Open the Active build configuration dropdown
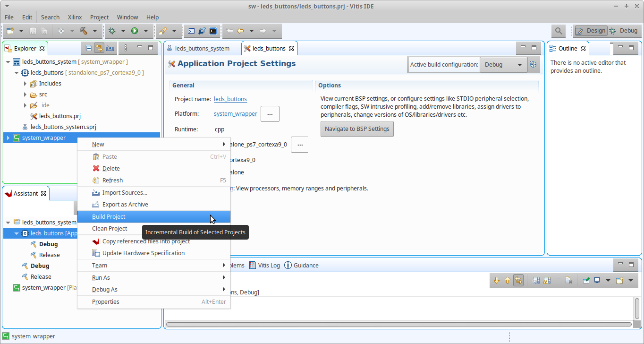Screen dimensions: 644x344 (x=503, y=65)
